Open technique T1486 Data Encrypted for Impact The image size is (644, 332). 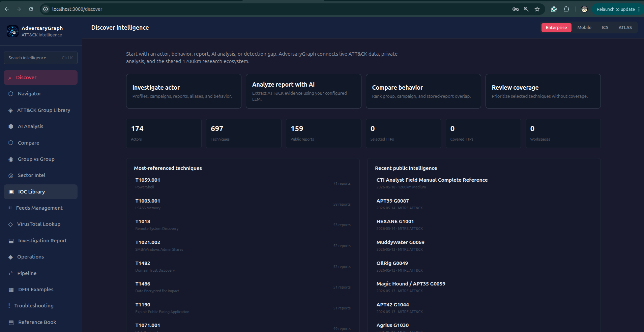(243, 287)
